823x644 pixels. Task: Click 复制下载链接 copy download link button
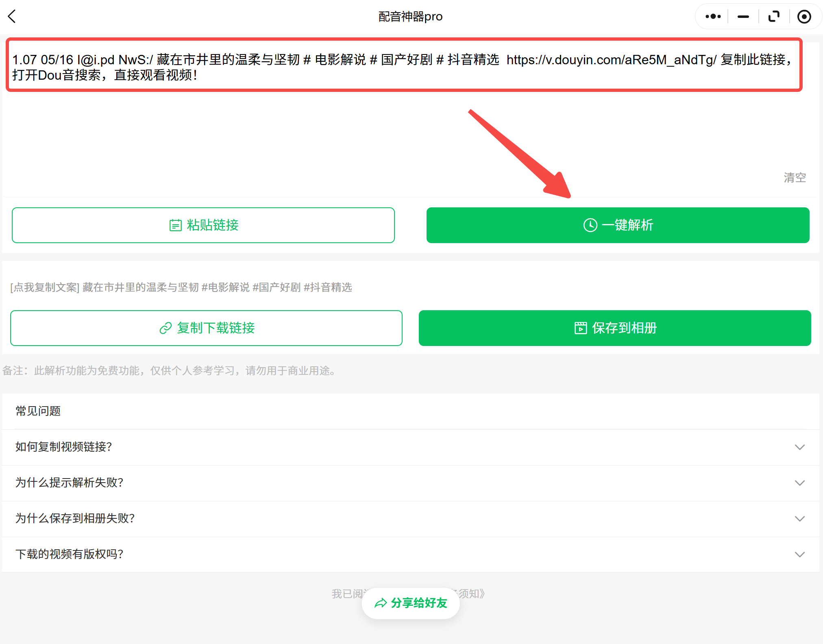coord(206,328)
